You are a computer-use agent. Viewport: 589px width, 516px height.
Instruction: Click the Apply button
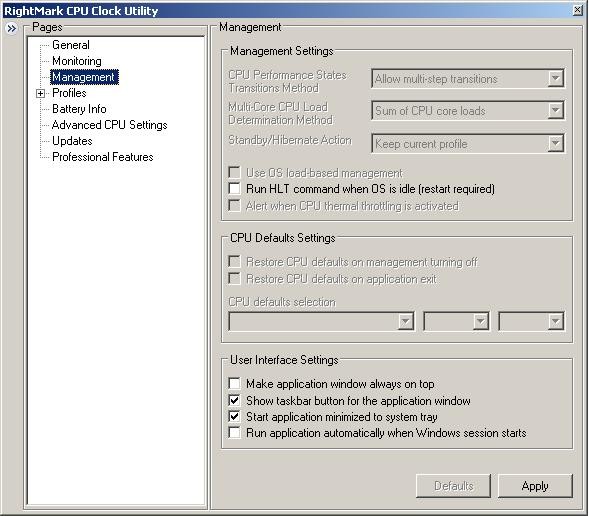535,486
